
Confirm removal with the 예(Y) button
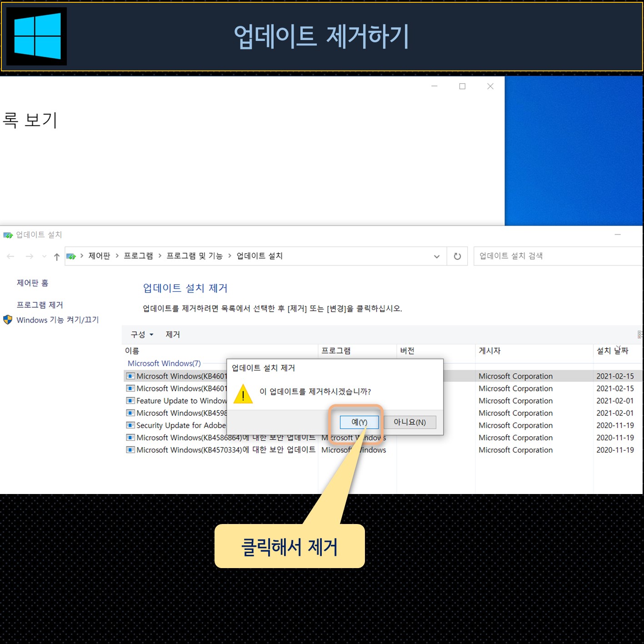359,422
